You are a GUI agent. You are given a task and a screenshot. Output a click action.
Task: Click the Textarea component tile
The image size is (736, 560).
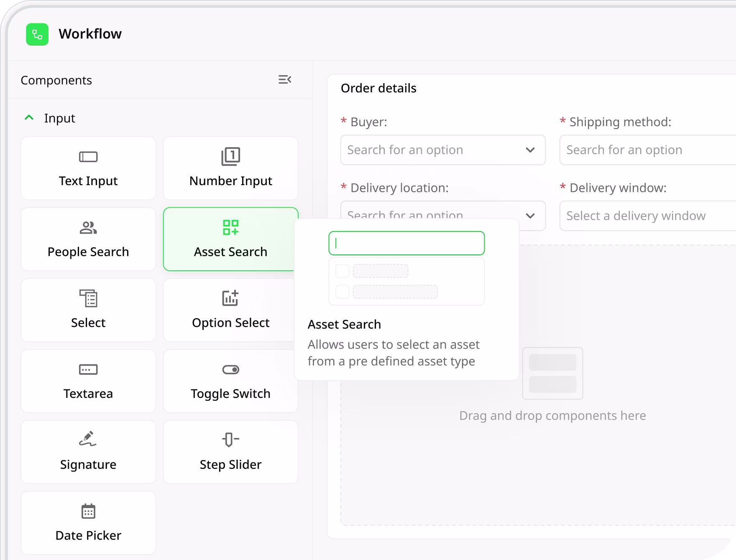pyautogui.click(x=88, y=381)
